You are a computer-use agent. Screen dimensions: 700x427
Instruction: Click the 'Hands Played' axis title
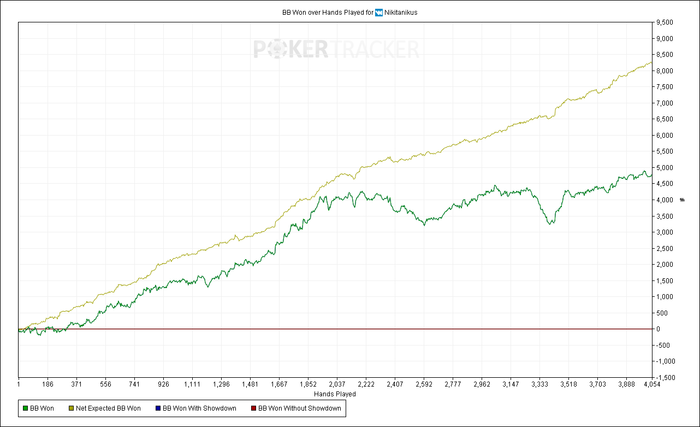point(335,394)
